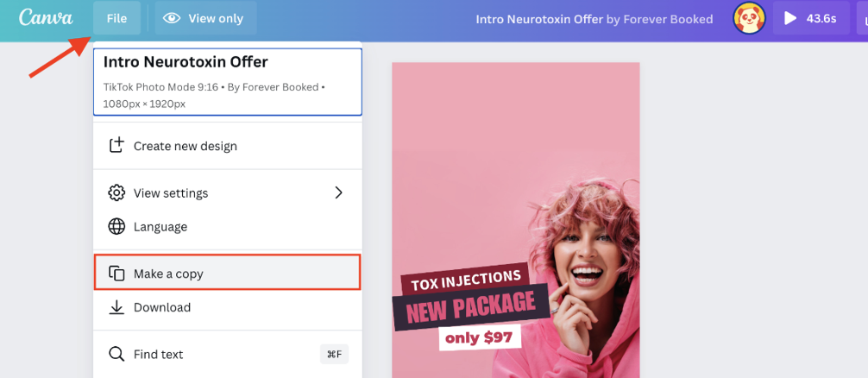This screenshot has width=868, height=378.
Task: Expand View settings submenu chevron
Action: pos(339,192)
